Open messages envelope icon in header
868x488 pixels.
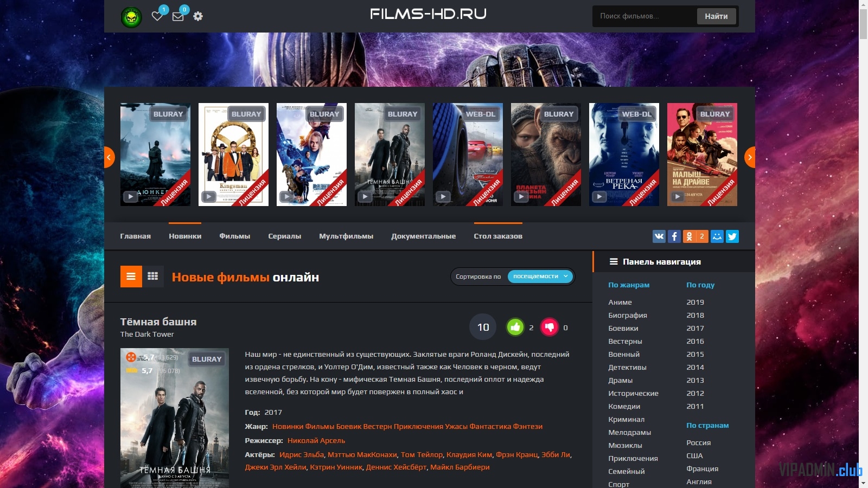pos(178,16)
